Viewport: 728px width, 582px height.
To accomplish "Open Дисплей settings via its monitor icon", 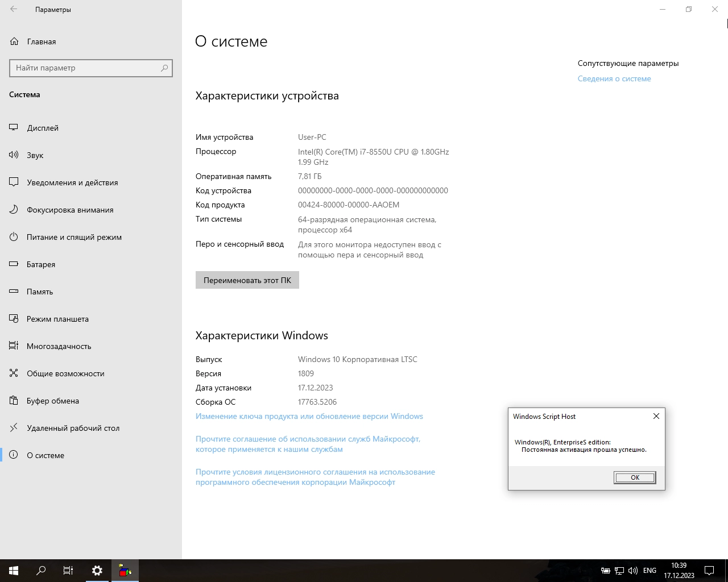I will pyautogui.click(x=14, y=128).
